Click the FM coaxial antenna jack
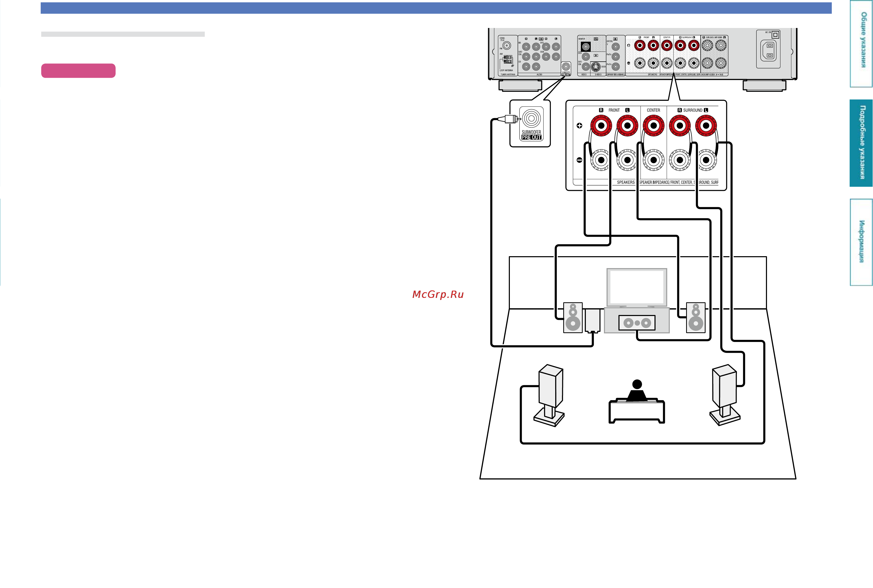 click(x=507, y=46)
